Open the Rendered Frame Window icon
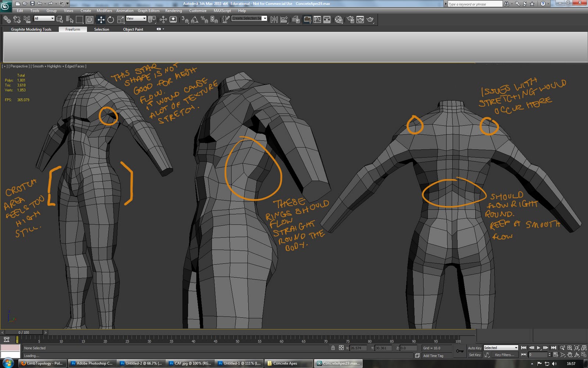This screenshot has width=588, height=368. click(360, 19)
